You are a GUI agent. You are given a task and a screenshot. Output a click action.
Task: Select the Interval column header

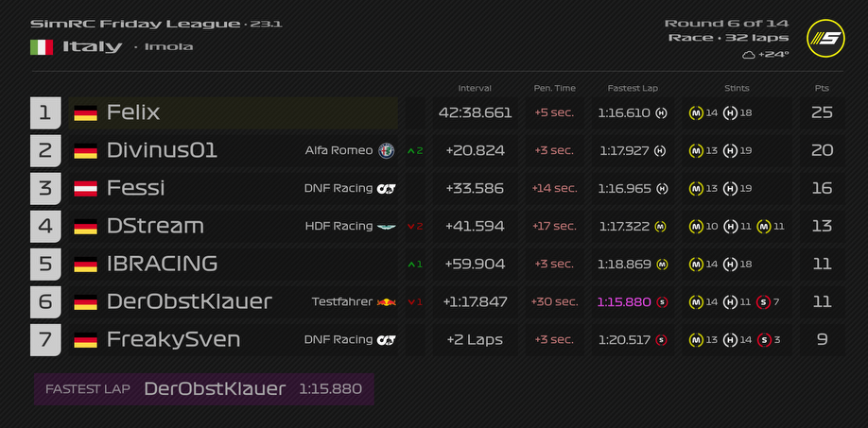point(475,88)
